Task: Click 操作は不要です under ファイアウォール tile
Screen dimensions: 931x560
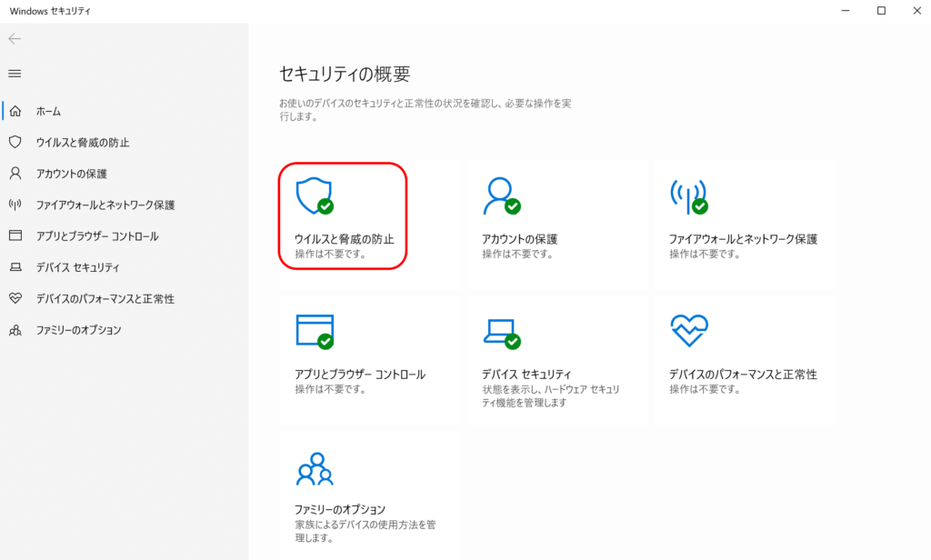Action: 705,255
